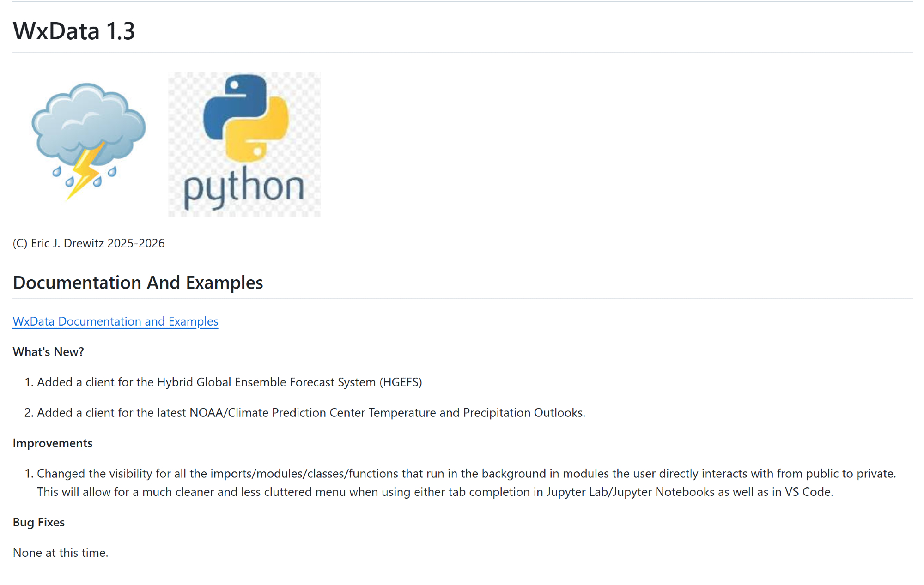The height and width of the screenshot is (585, 924).
Task: Click the word python under the logo
Action: (x=244, y=188)
